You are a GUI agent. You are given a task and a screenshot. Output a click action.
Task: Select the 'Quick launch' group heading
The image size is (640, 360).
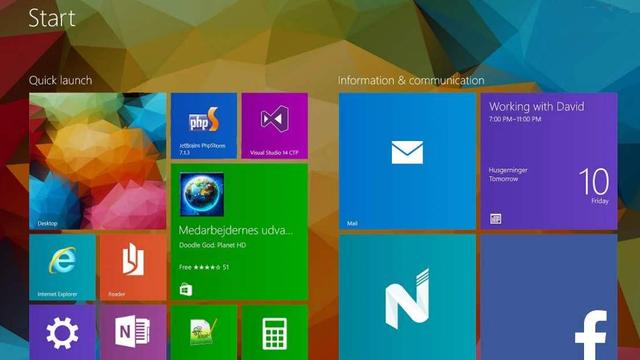click(x=60, y=80)
